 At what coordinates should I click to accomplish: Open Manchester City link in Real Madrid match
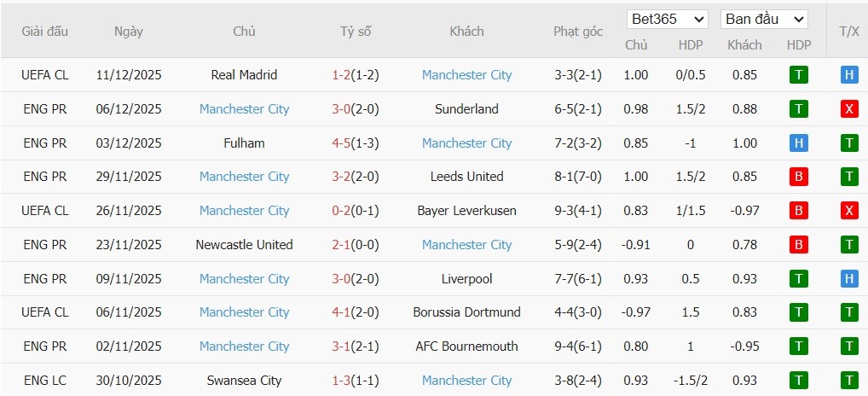coord(466,75)
